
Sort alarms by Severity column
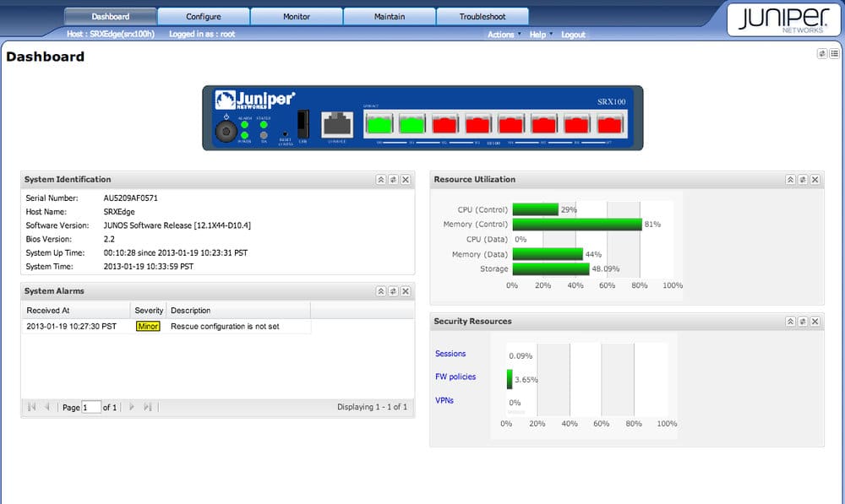149,311
